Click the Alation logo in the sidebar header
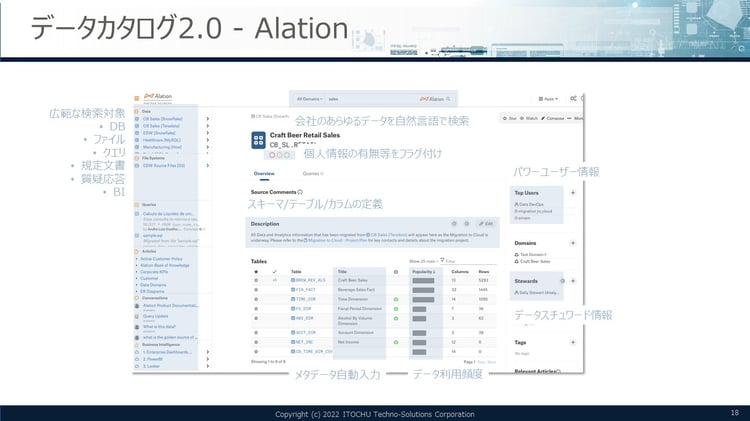Screen dimensions: 750x421 pyautogui.click(x=155, y=95)
